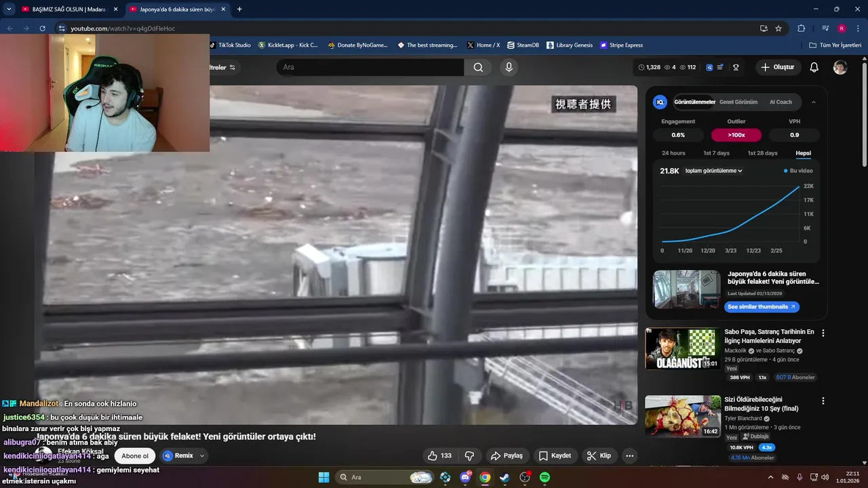The image size is (868, 488).
Task: Open more actions three-dot menu under the video
Action: pyautogui.click(x=629, y=455)
